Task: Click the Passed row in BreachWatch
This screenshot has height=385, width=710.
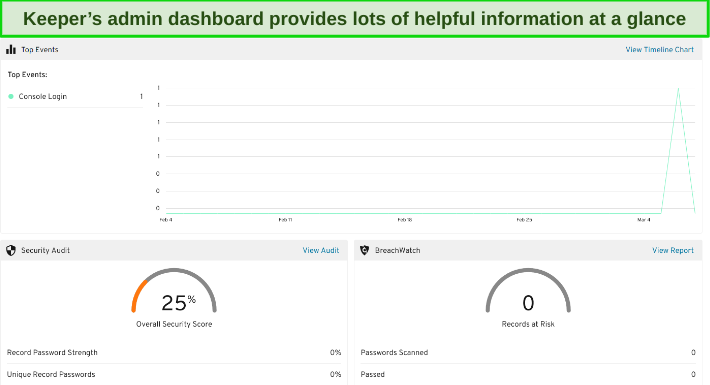Action: tap(528, 374)
